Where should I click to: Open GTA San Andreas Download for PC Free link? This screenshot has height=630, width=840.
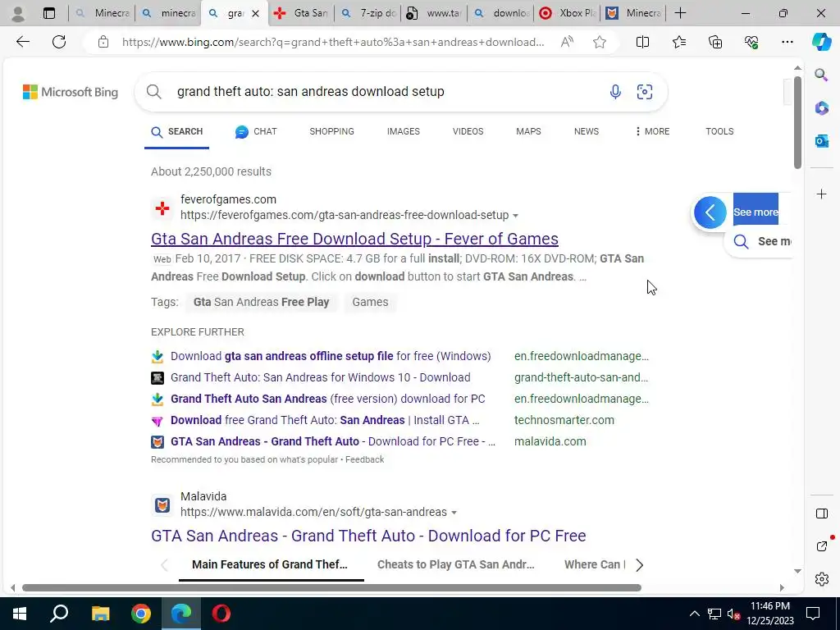(368, 536)
